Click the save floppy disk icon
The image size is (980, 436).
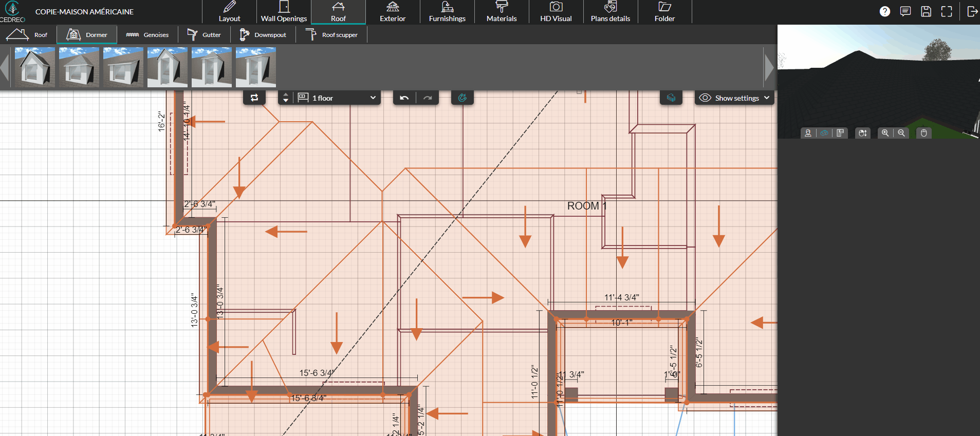[x=926, y=11]
